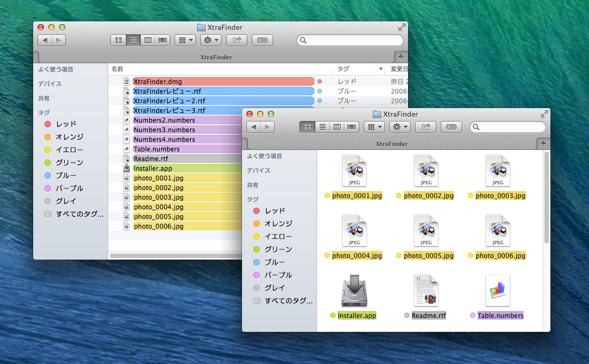Sort by 名前 column header
Screen dimensions: 589x364
coord(220,69)
